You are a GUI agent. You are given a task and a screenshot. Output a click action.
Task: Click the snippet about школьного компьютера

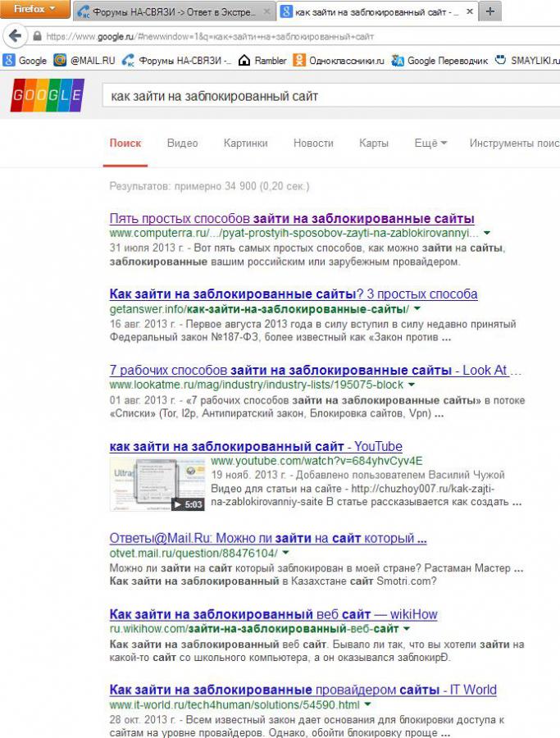pos(316,651)
